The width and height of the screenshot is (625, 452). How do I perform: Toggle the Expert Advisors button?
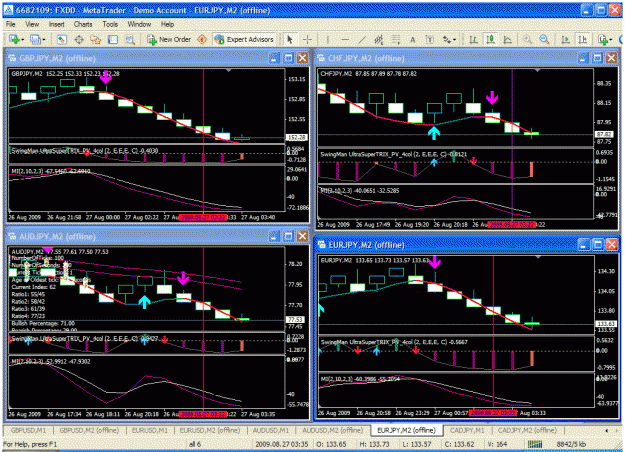(x=245, y=39)
